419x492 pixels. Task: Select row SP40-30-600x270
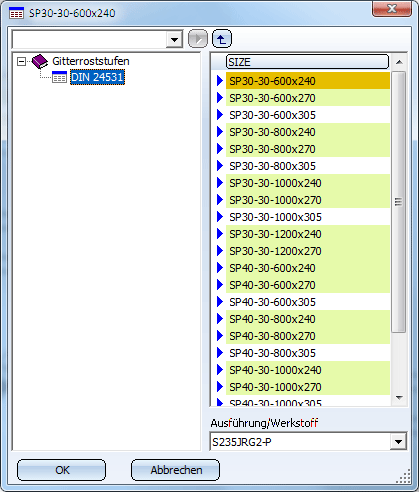point(308,285)
